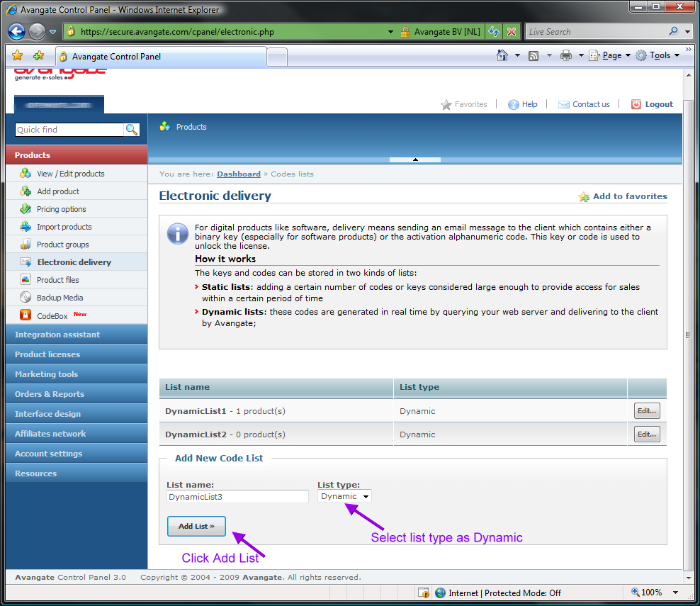
Task: Click Edit button for DynamicList1
Action: point(647,411)
